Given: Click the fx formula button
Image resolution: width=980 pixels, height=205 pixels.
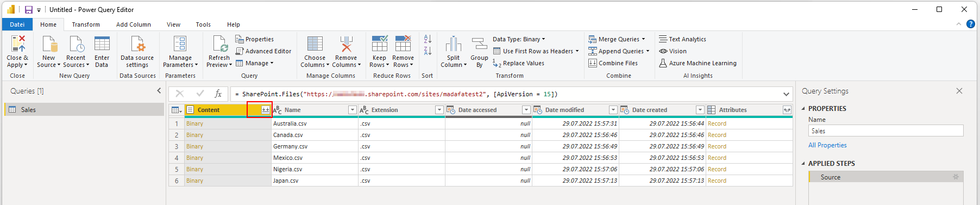Looking at the screenshot, I should 218,94.
